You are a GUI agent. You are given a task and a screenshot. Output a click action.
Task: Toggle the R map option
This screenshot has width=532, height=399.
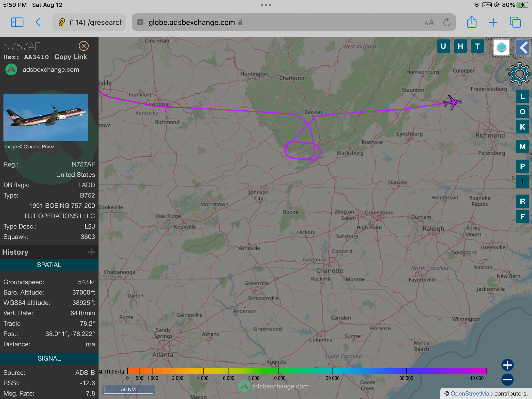click(522, 201)
